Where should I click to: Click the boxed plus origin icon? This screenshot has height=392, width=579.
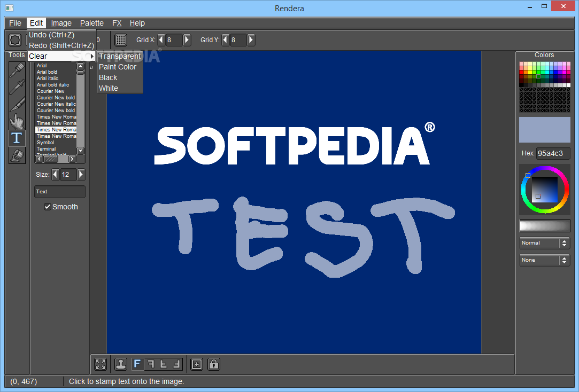click(197, 364)
